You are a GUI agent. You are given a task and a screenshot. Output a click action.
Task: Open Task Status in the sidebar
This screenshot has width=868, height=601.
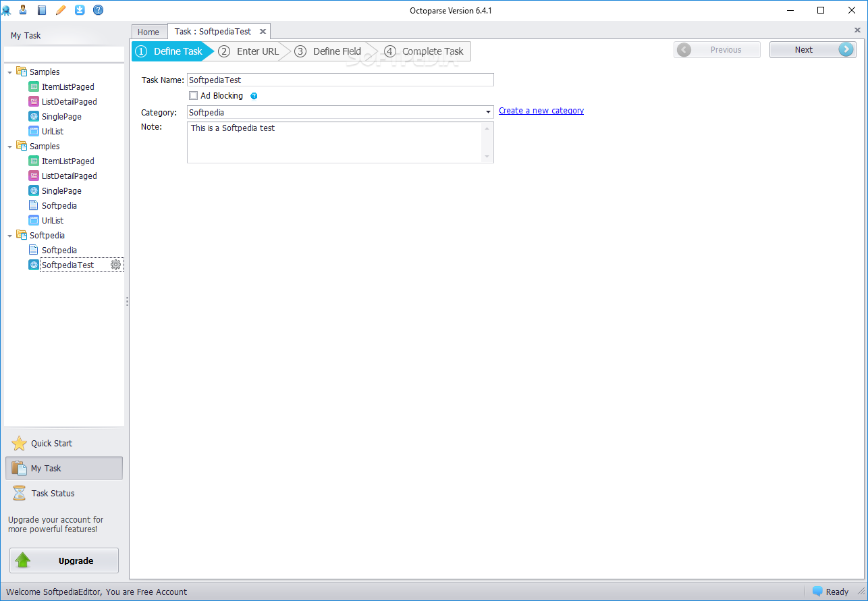tap(64, 493)
